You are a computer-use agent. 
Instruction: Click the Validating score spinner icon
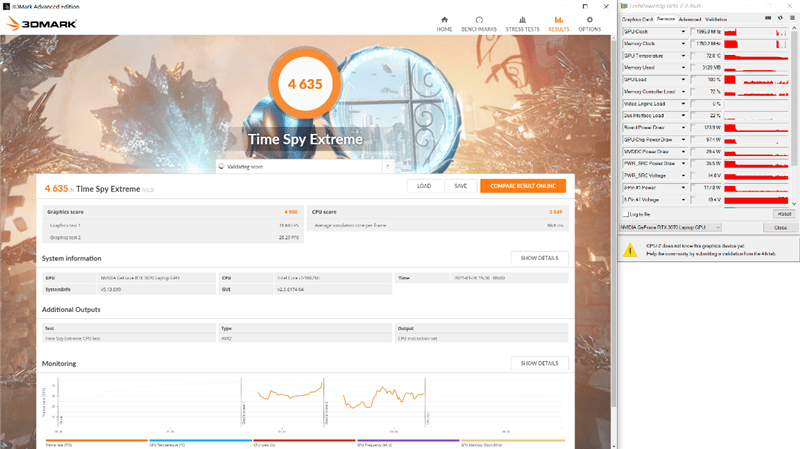pyautogui.click(x=221, y=166)
